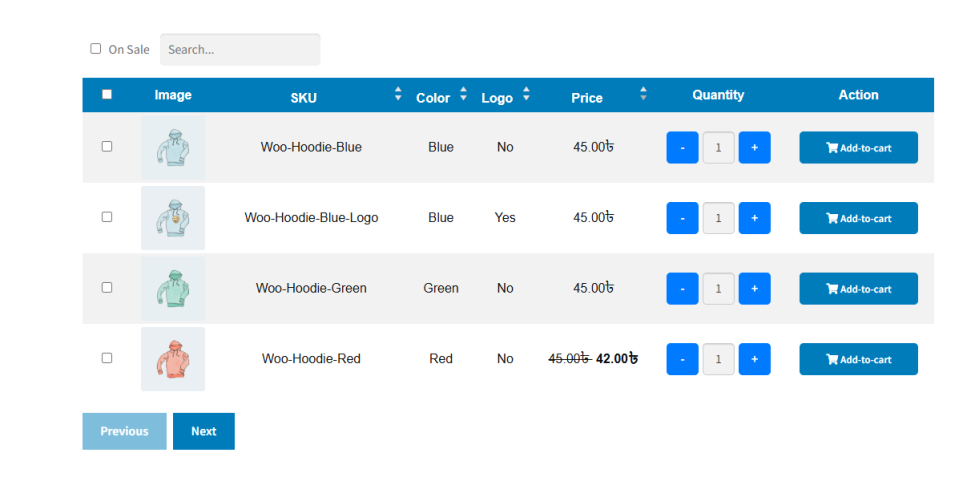Add Woo-Hoodie-Red to cart
Viewport: 979px width, 477px height.
pos(858,359)
